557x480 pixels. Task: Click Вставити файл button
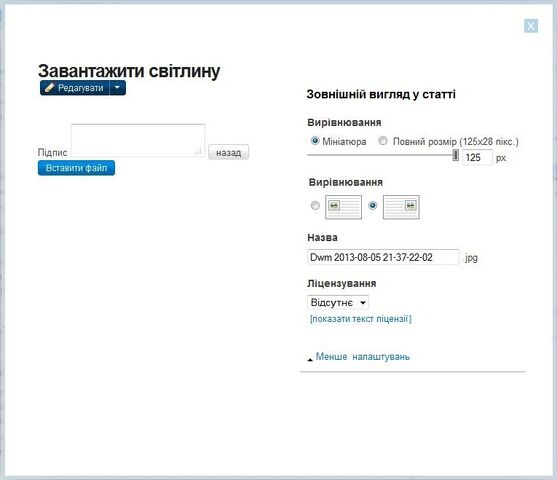pyautogui.click(x=76, y=168)
